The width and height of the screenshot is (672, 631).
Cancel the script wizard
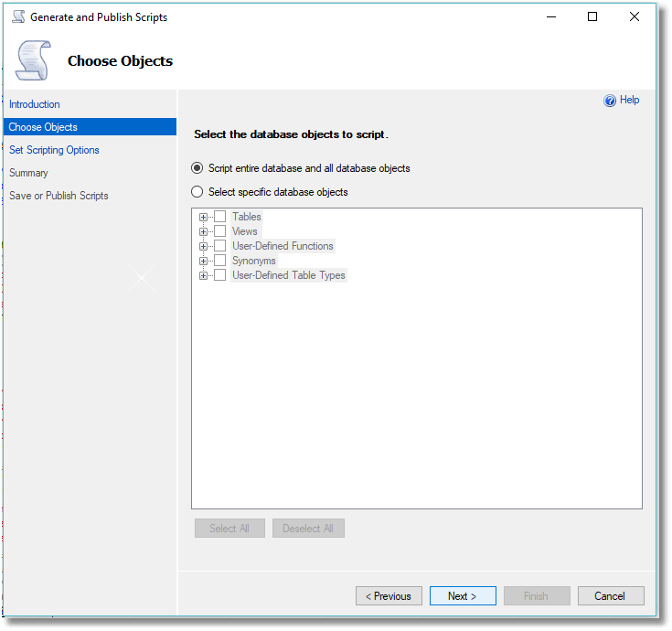pyautogui.click(x=611, y=596)
